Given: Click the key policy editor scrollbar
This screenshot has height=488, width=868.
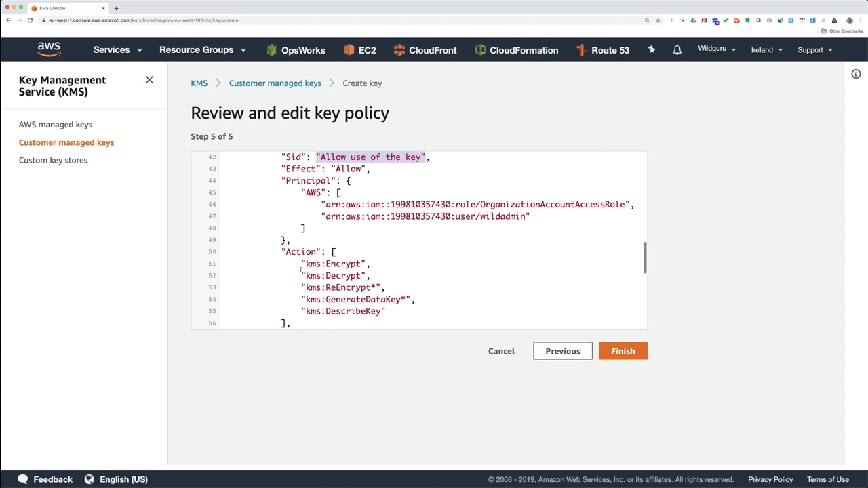Looking at the screenshot, I should pos(645,258).
